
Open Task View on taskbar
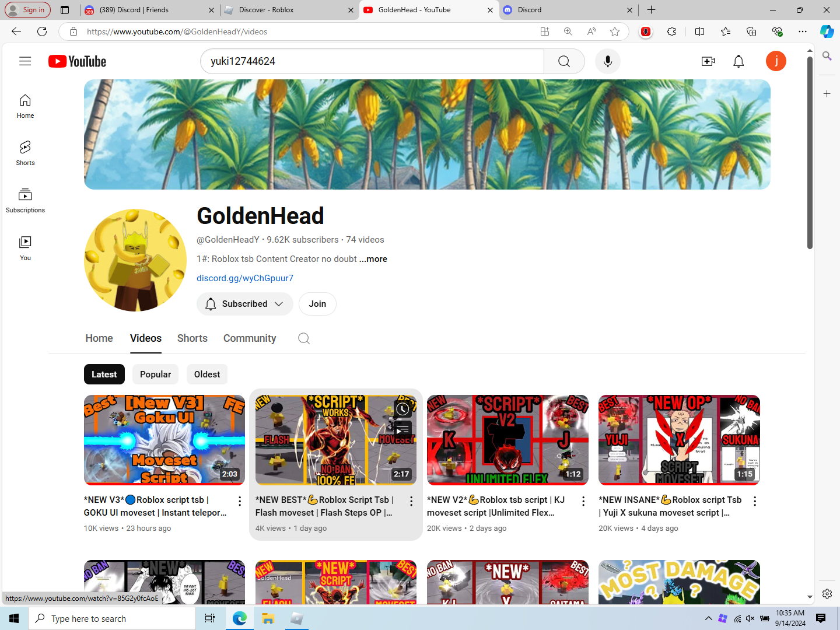point(210,618)
